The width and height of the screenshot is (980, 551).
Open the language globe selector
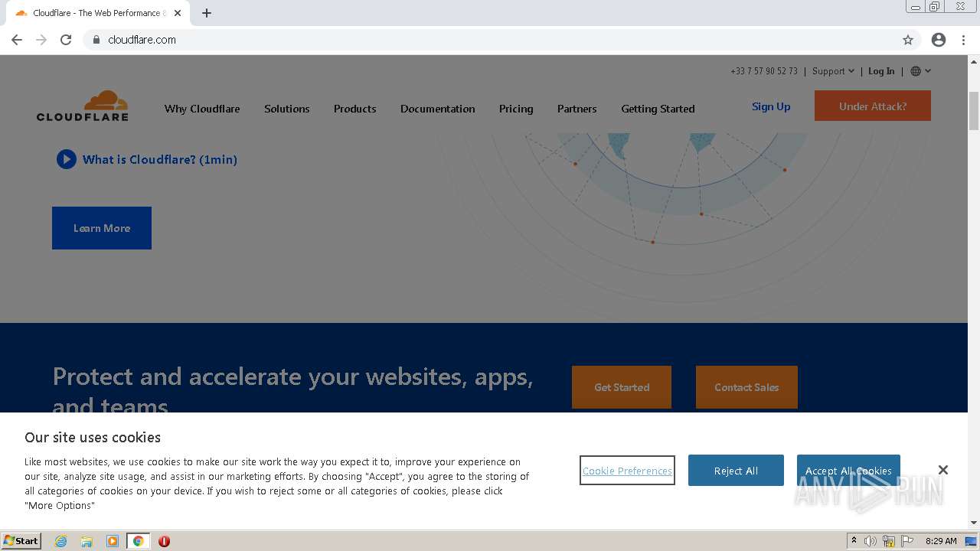pyautogui.click(x=920, y=71)
